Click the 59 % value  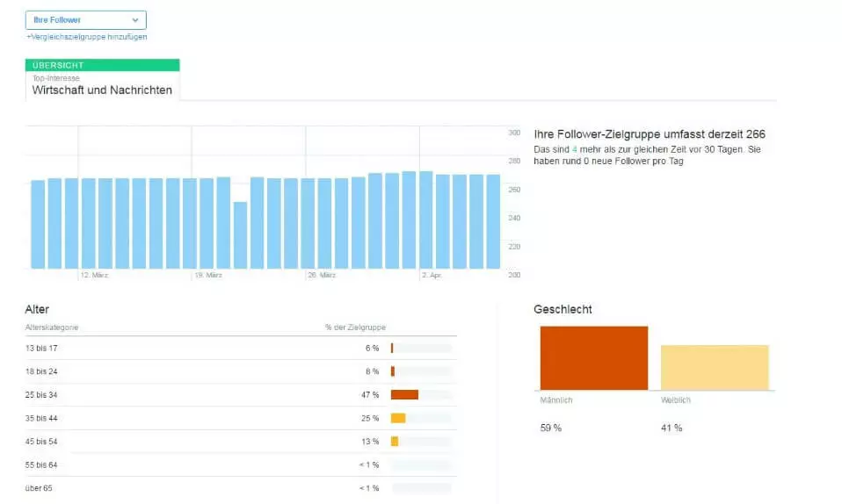[551, 428]
